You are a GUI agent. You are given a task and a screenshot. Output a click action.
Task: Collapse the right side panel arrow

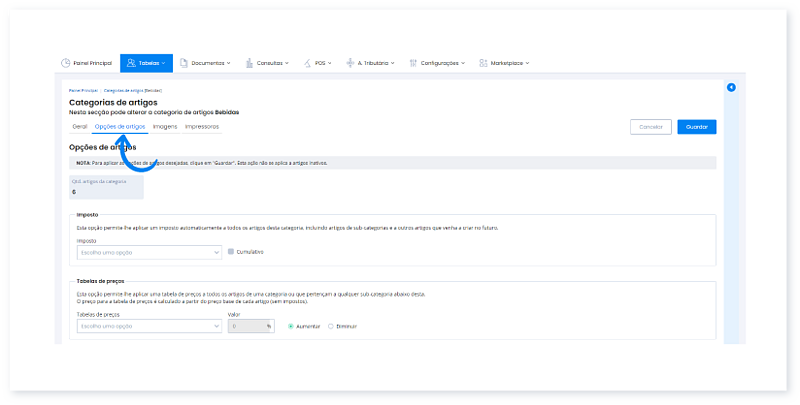[x=731, y=88]
